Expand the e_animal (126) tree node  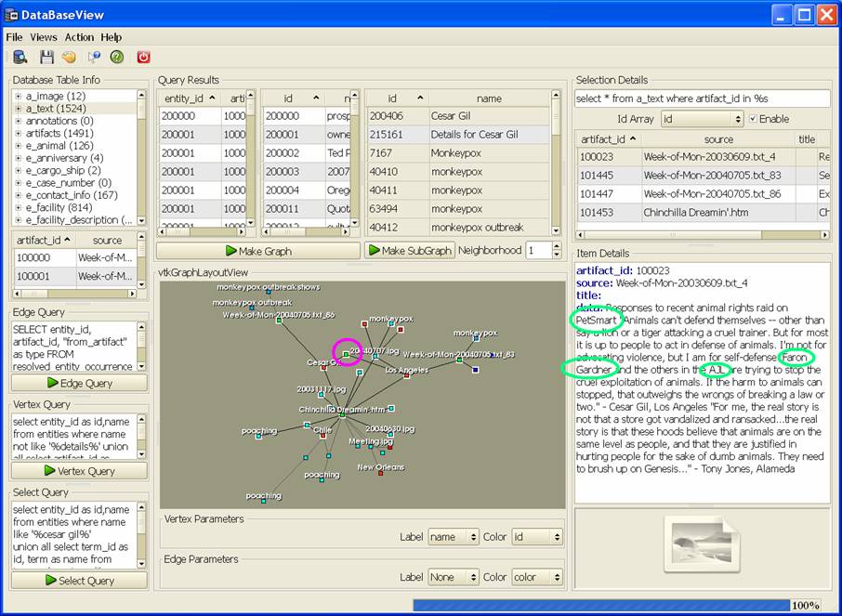click(18, 146)
